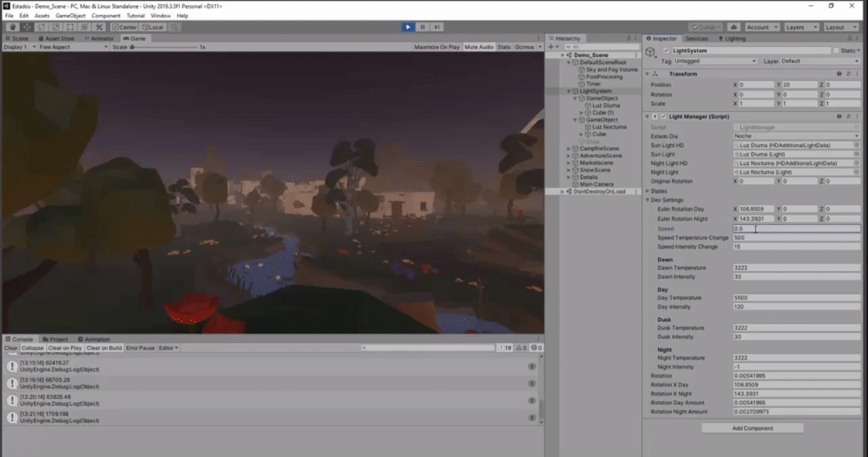Click the Speed input field
The width and height of the screenshot is (868, 457).
pos(797,228)
